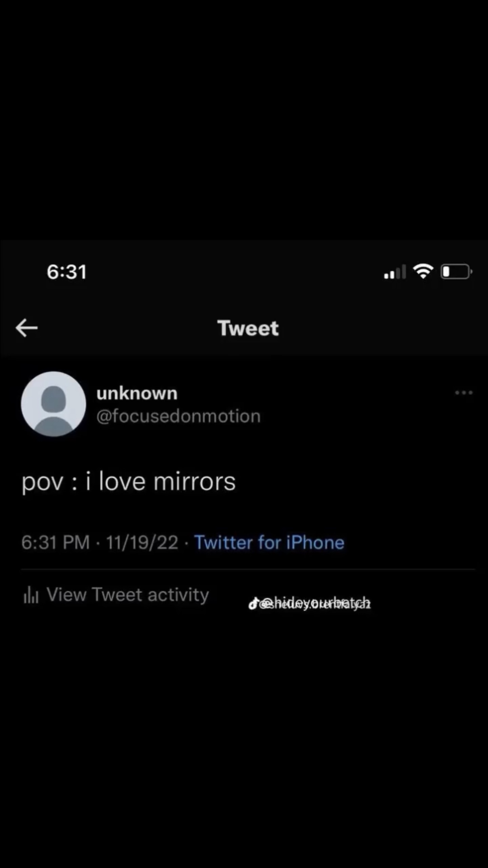Open the default profile avatar picture
Image resolution: width=488 pixels, height=868 pixels.
(54, 404)
